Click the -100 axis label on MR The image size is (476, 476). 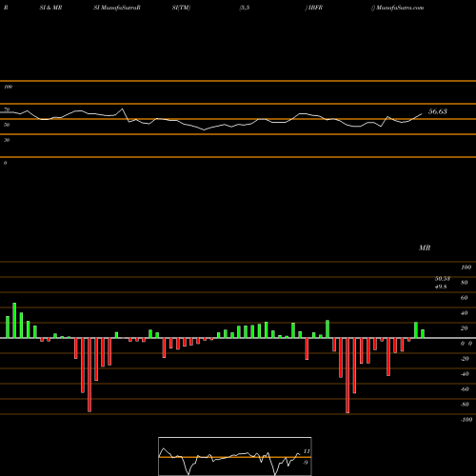tap(466, 420)
